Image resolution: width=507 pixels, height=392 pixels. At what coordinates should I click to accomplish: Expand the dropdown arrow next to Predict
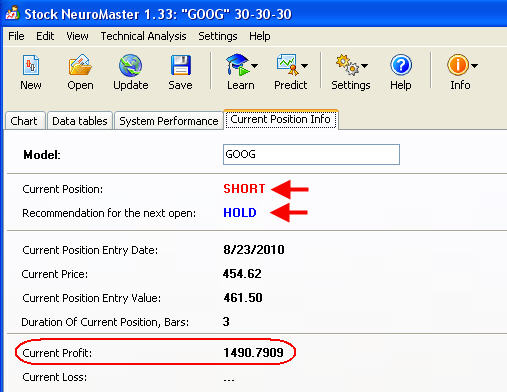click(x=304, y=66)
